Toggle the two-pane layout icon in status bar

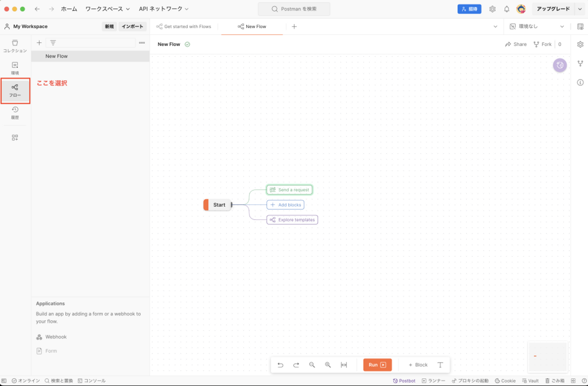[573, 381]
